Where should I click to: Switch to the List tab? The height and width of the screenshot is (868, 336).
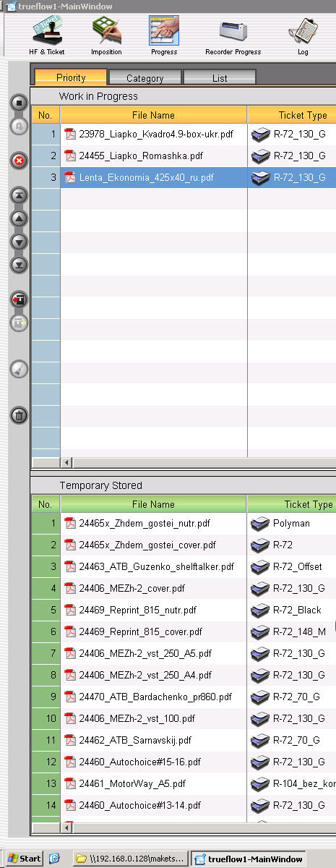point(220,78)
